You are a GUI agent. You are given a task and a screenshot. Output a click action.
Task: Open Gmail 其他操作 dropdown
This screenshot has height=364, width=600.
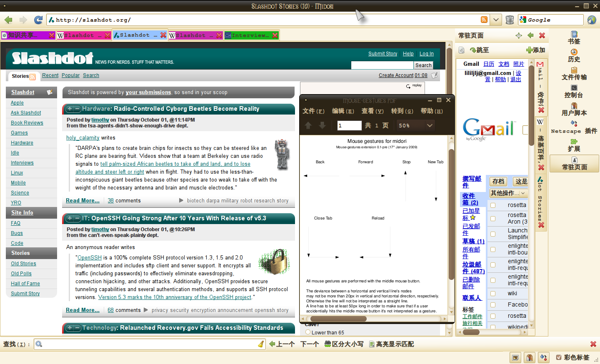(x=508, y=193)
